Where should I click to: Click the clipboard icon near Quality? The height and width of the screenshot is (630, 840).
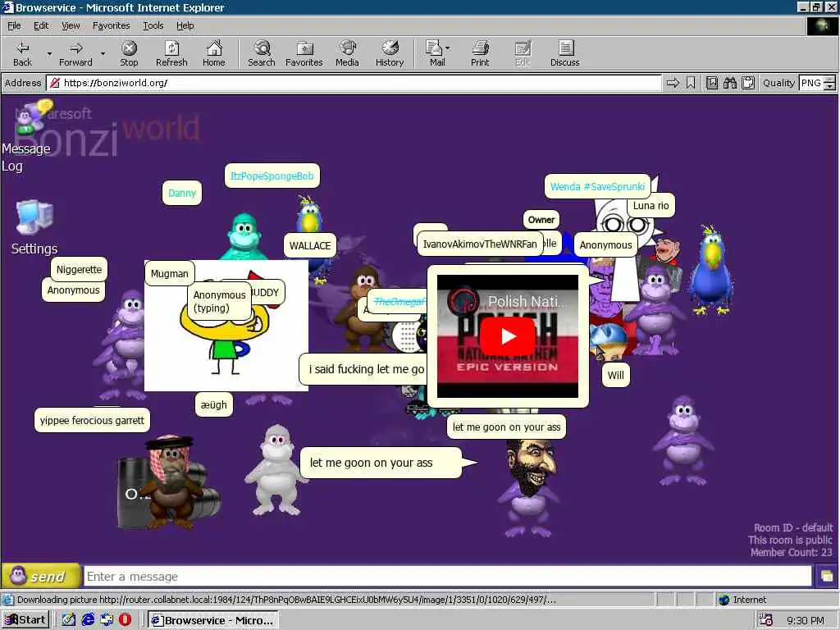coord(748,83)
